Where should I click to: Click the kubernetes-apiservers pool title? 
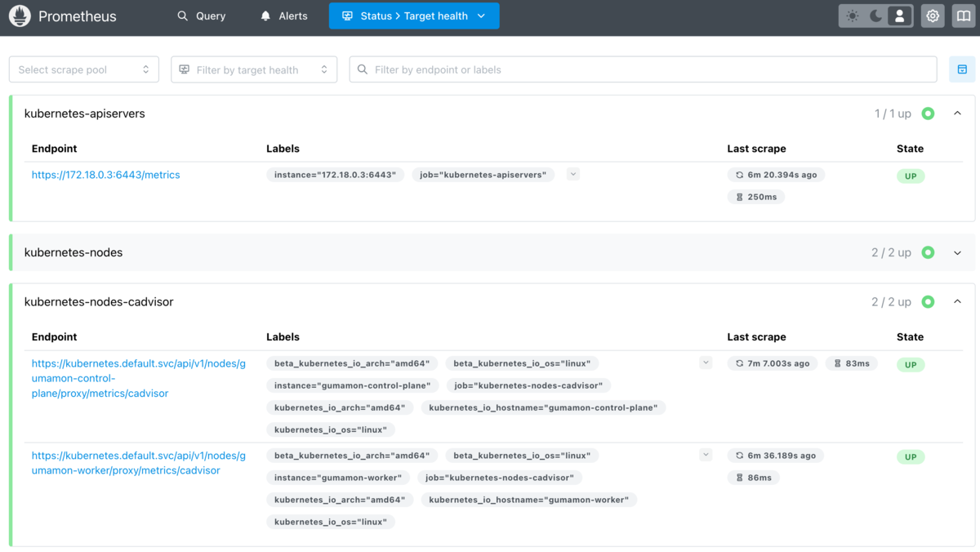85,114
